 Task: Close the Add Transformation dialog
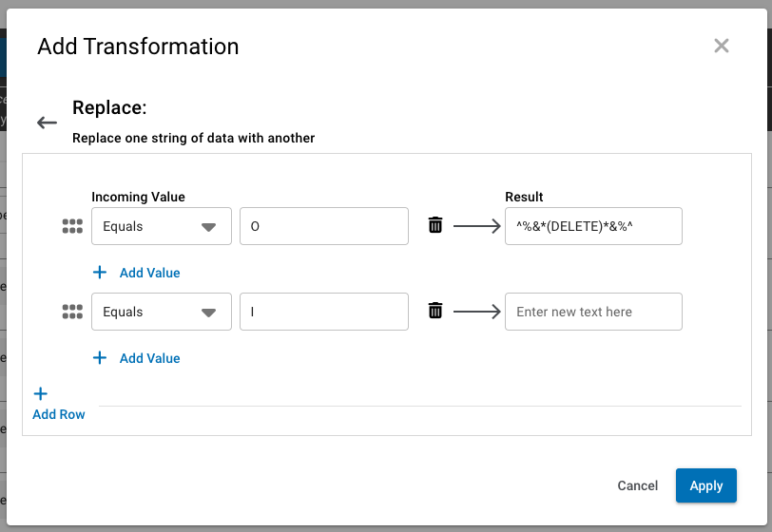point(722,46)
